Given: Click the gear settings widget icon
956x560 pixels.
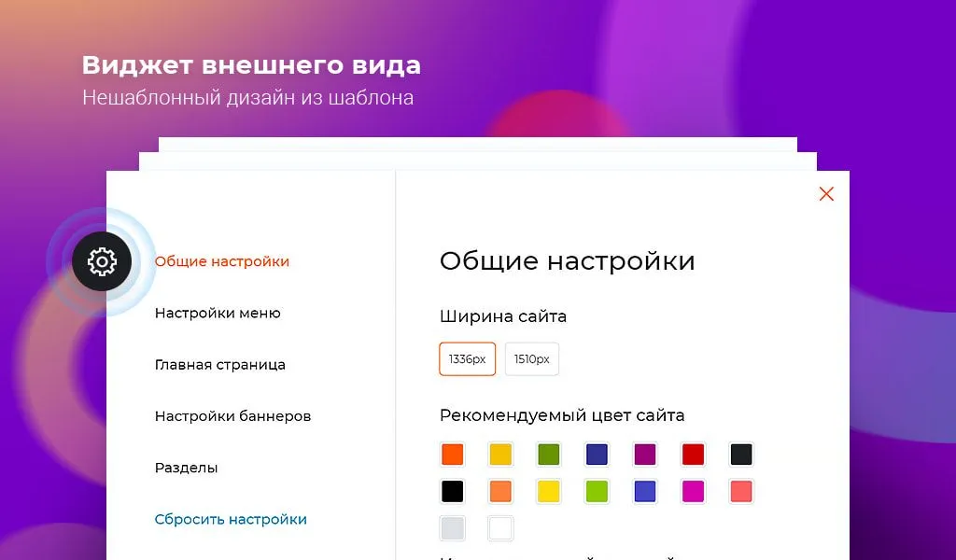Looking at the screenshot, I should 102,262.
